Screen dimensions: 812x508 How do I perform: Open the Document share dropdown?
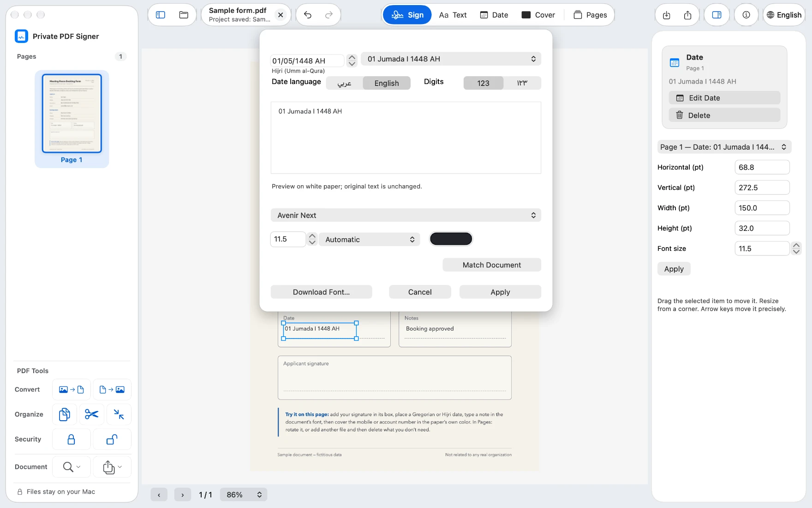coord(112,467)
